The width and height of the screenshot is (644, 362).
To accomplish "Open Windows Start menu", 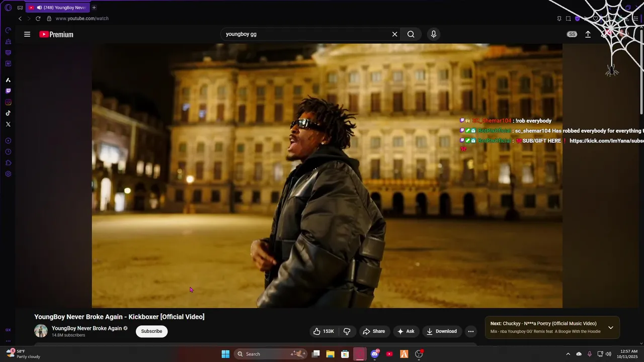I will (225, 354).
